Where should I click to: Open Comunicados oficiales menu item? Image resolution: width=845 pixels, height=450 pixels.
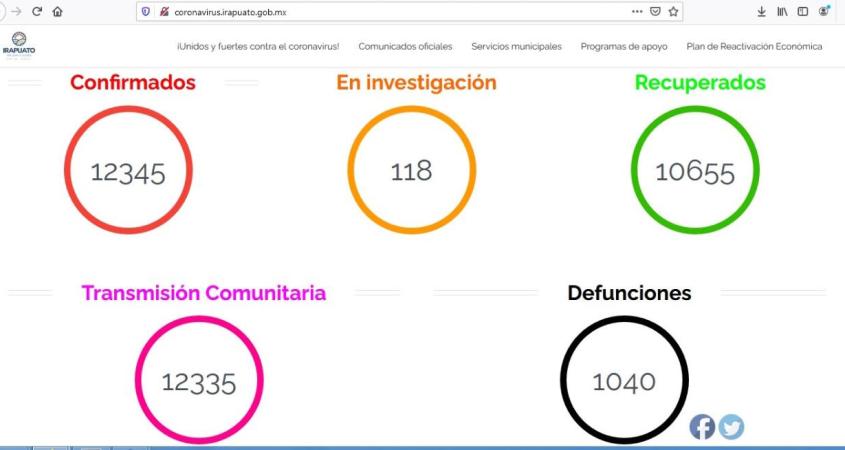[405, 47]
